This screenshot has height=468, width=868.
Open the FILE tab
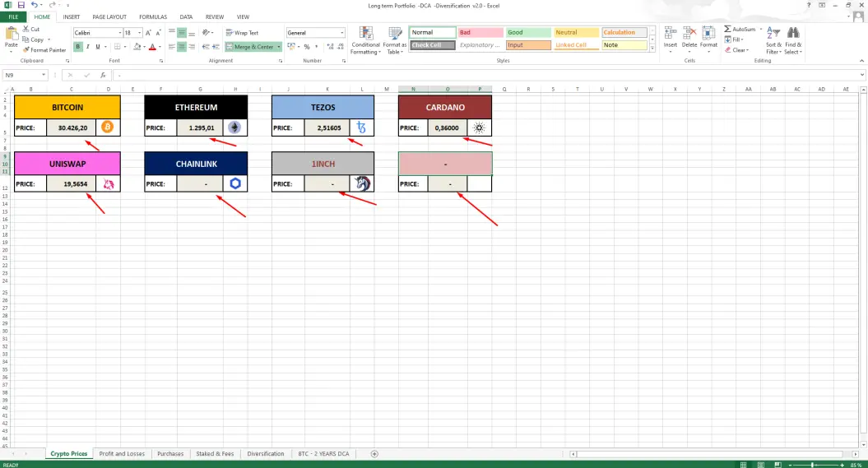coord(13,17)
